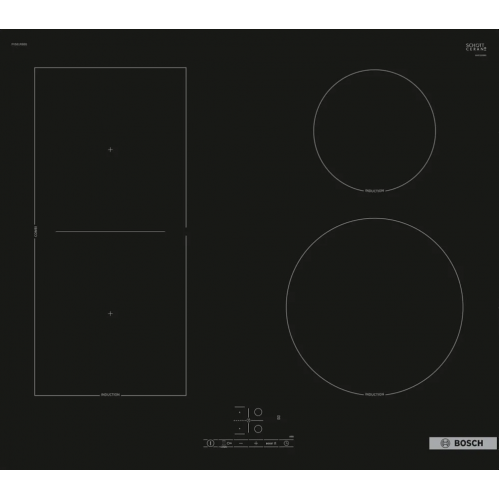
Task: Click the Bosch logo badge
Action: pos(463,443)
